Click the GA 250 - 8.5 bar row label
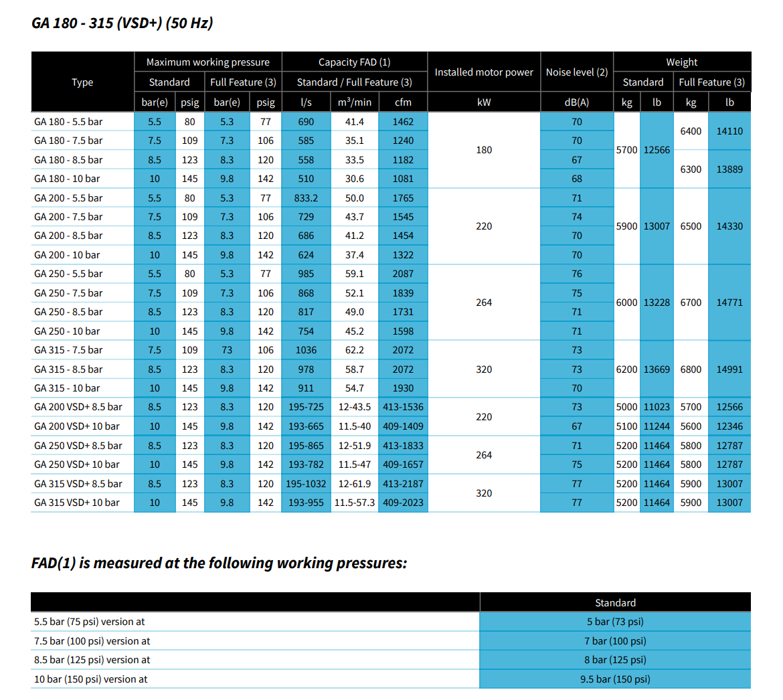Viewport: 783px width, 700px height. [x=68, y=312]
